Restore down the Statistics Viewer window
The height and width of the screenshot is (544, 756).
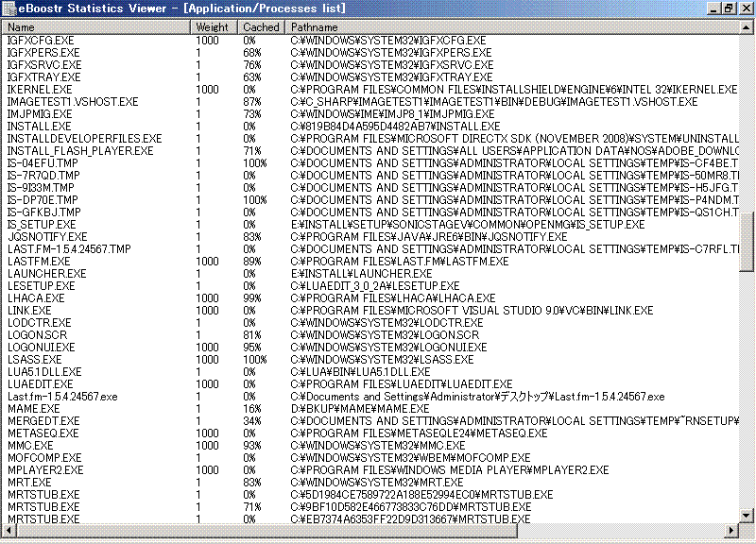tap(729, 8)
